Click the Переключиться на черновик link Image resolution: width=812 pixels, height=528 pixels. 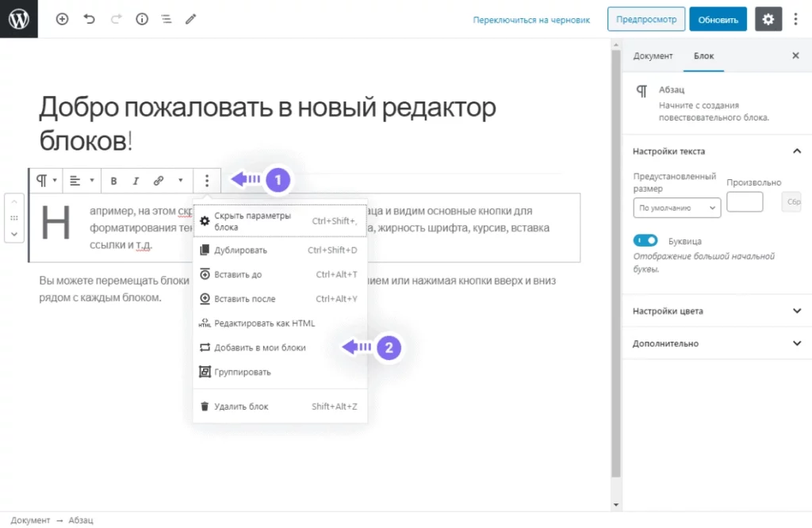coord(530,19)
